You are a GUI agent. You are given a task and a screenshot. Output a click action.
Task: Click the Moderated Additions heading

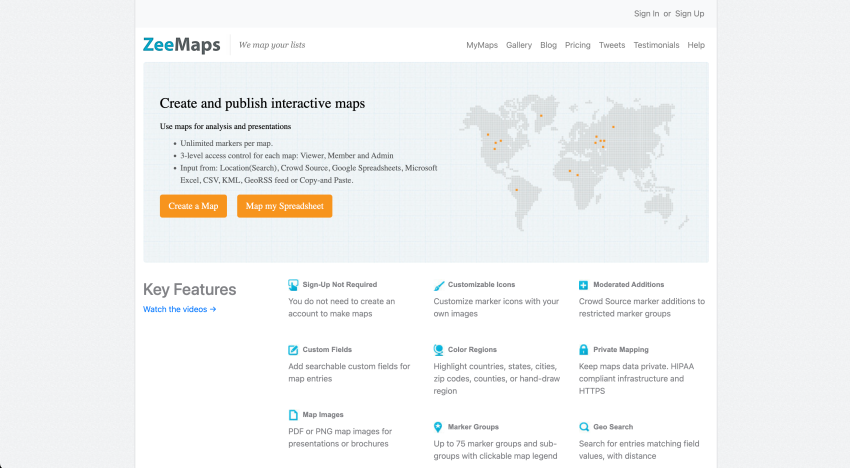click(x=628, y=285)
